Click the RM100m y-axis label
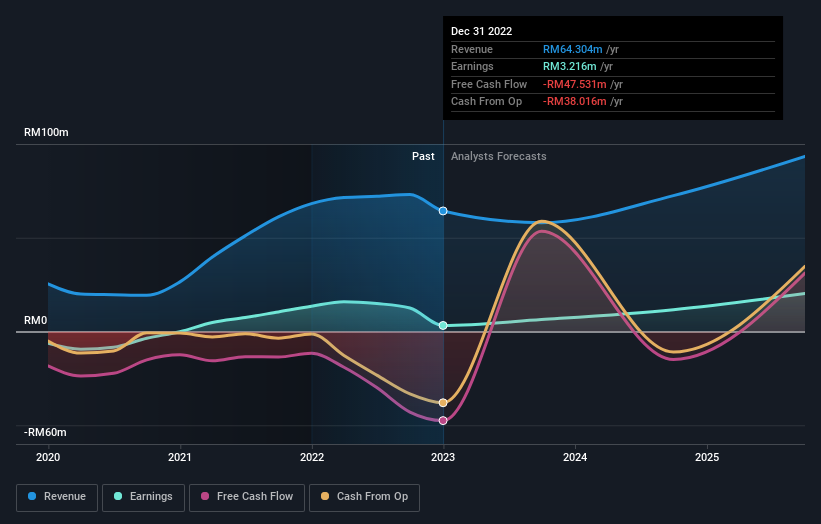Screen dimensions: 821x524 (46, 132)
